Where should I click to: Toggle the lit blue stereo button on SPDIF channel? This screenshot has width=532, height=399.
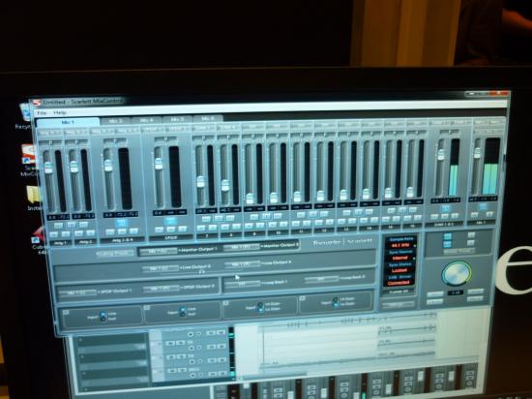[x=170, y=221]
